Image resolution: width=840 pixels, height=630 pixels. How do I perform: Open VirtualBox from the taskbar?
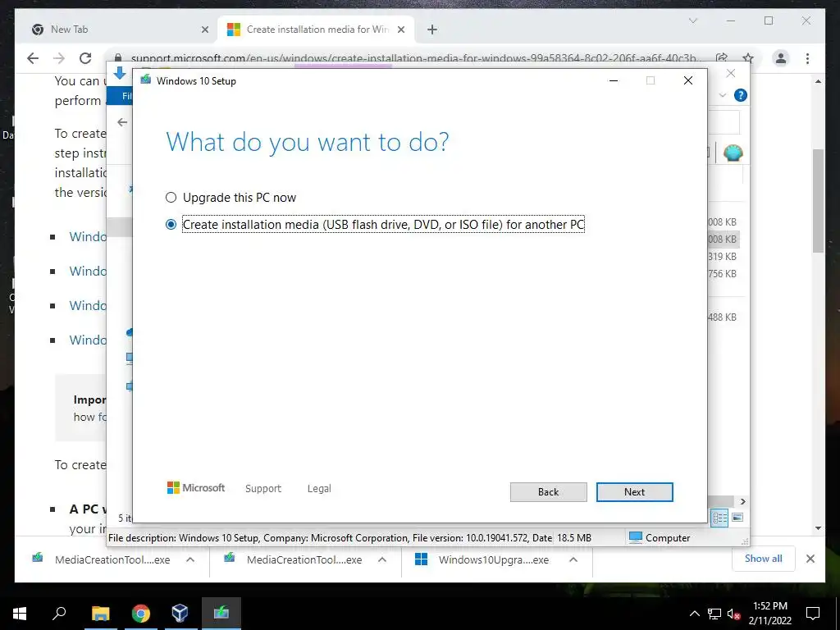click(x=180, y=614)
